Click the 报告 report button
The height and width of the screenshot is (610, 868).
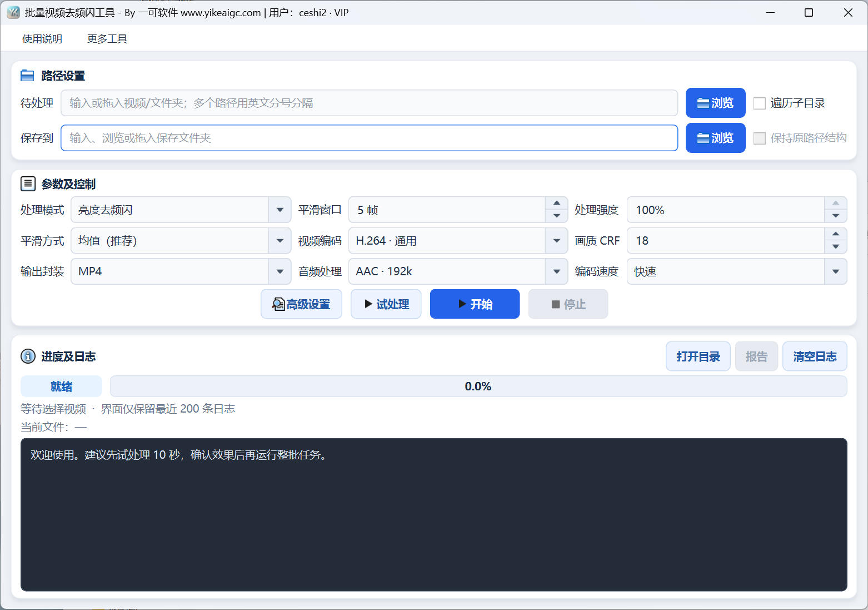tap(756, 356)
